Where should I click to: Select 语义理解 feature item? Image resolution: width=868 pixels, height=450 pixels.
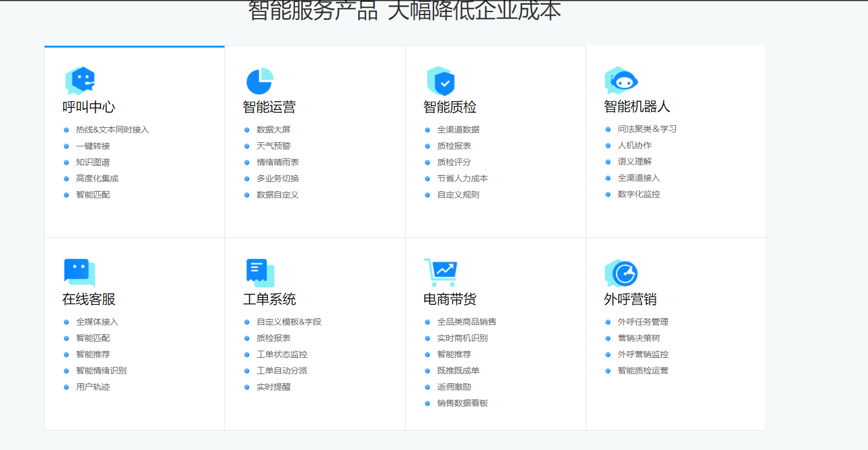(634, 161)
